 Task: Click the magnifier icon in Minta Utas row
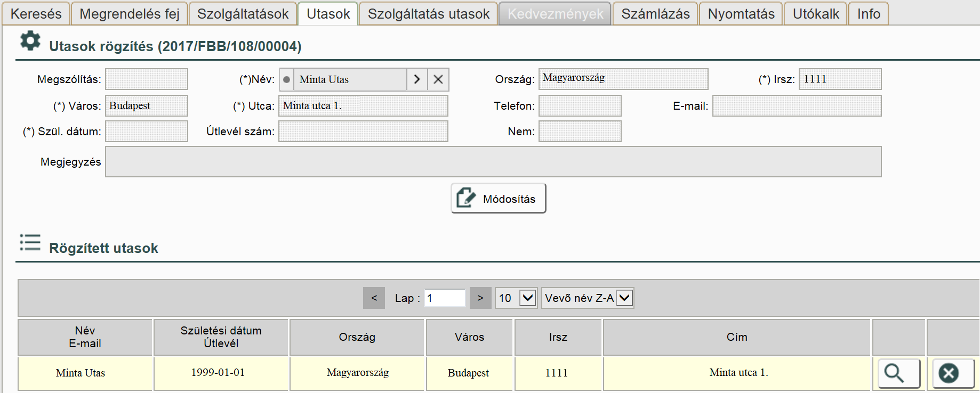click(899, 373)
